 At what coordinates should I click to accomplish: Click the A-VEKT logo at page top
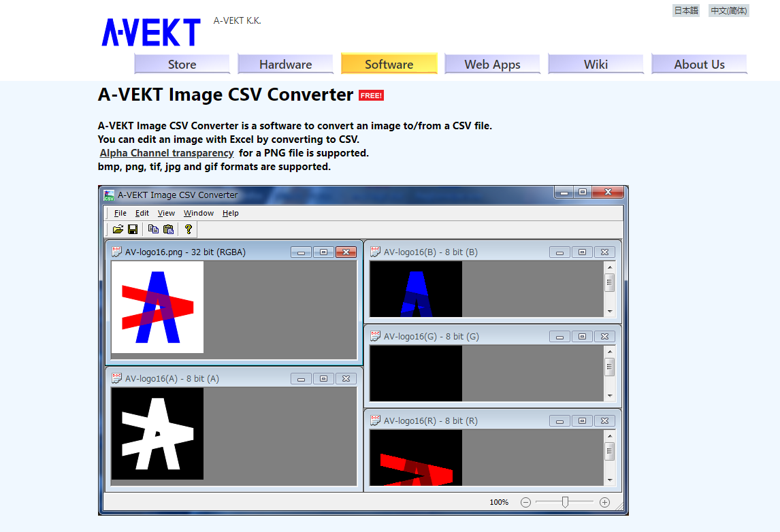151,33
